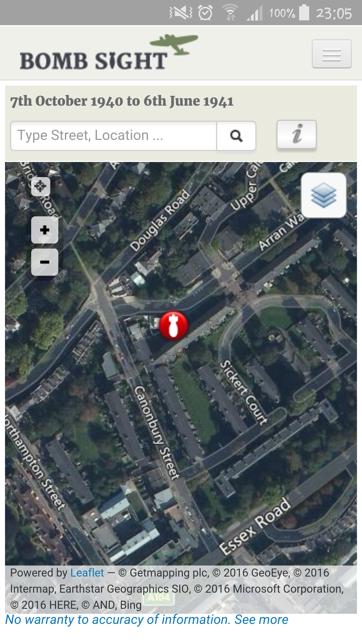
Task: Tap the battery icon in status bar
Action: point(304,13)
